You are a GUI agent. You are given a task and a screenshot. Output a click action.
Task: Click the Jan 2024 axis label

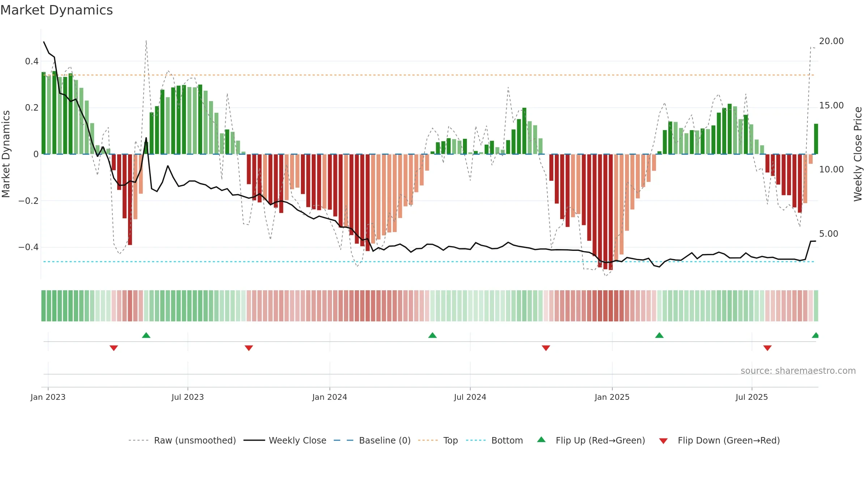[x=330, y=397]
